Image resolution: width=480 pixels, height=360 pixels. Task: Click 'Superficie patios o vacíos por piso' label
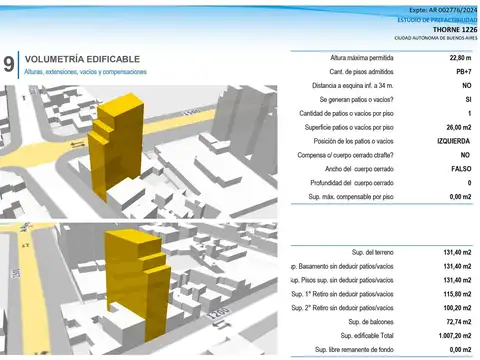349,127
